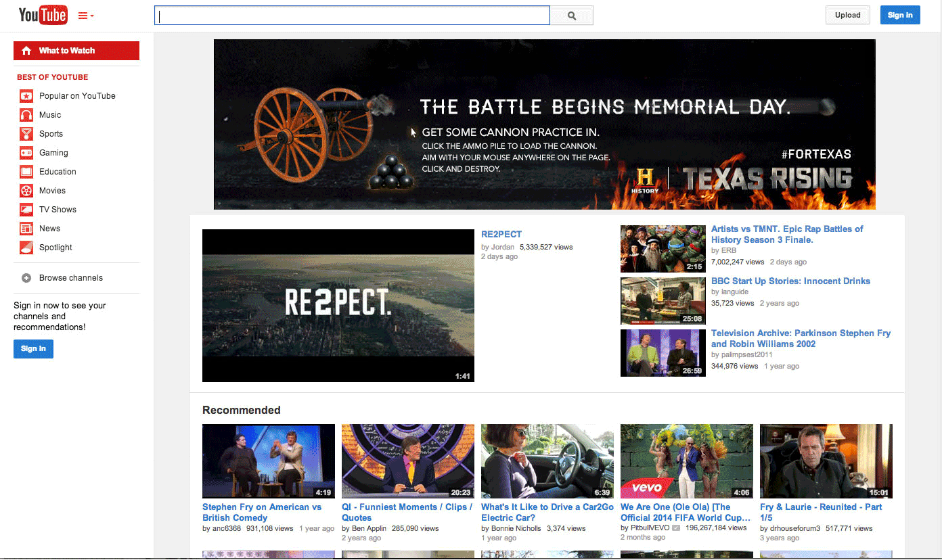The width and height of the screenshot is (942, 560).
Task: Click the Upload button
Action: pyautogui.click(x=847, y=15)
